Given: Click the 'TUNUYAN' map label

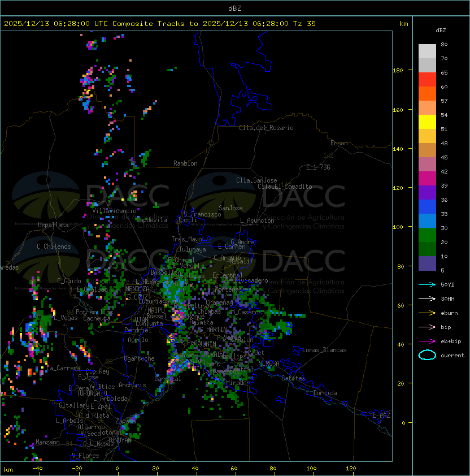Looking at the screenshot, I should tap(120, 440).
